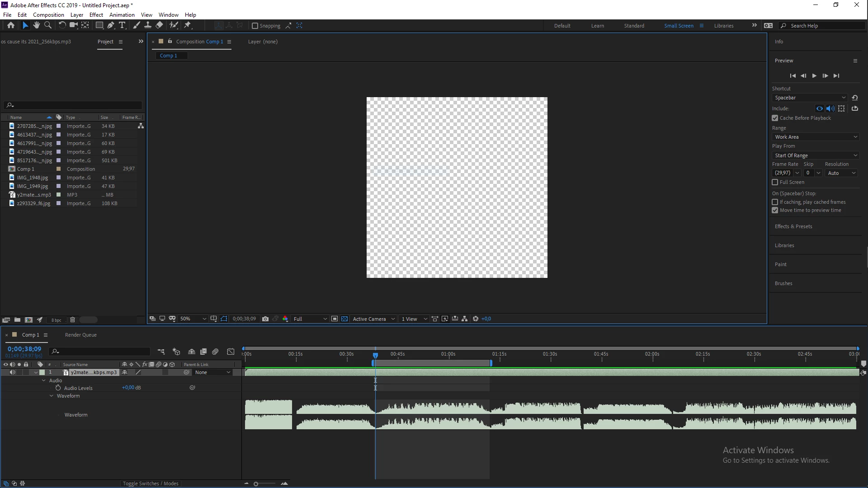Open the Range Work Area dropdown
The width and height of the screenshot is (868, 488).
click(815, 137)
